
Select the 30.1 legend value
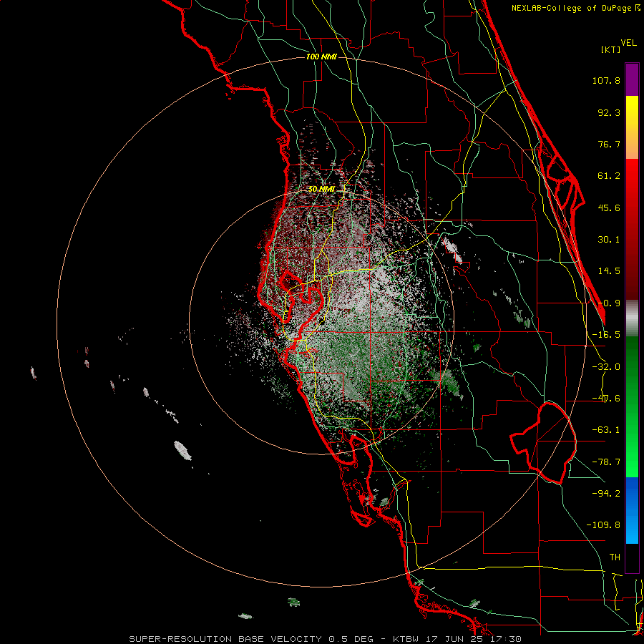click(609, 240)
